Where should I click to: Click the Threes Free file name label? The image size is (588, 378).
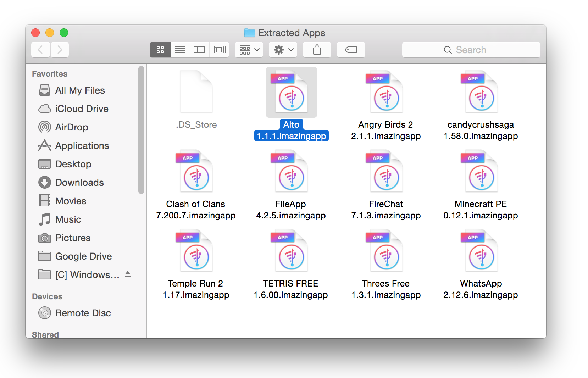386,289
